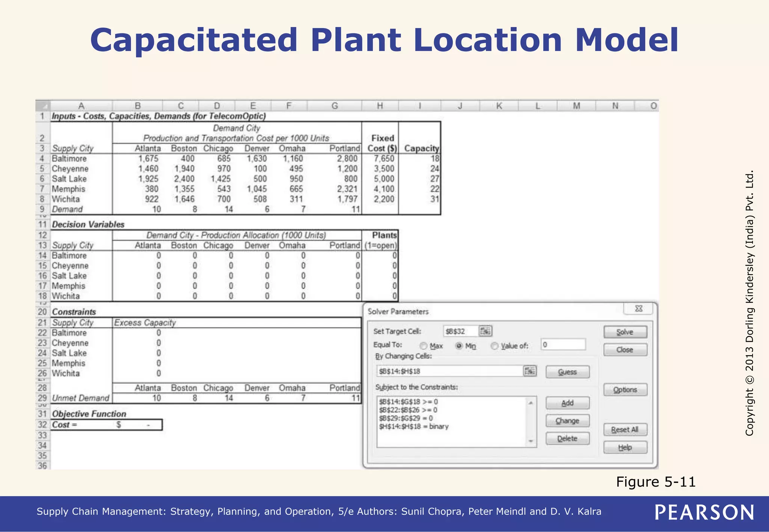Click the Value of input field
Viewport: 769px width, 532px height.
pos(563,344)
